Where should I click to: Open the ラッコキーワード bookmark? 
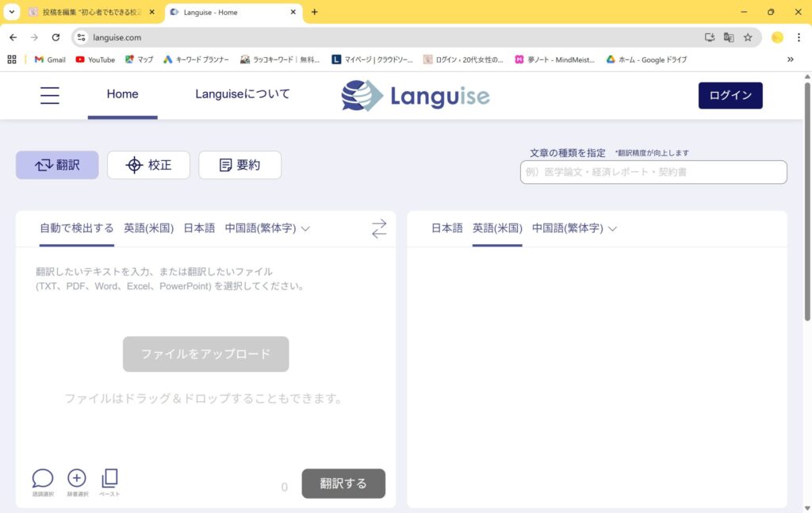tap(280, 59)
